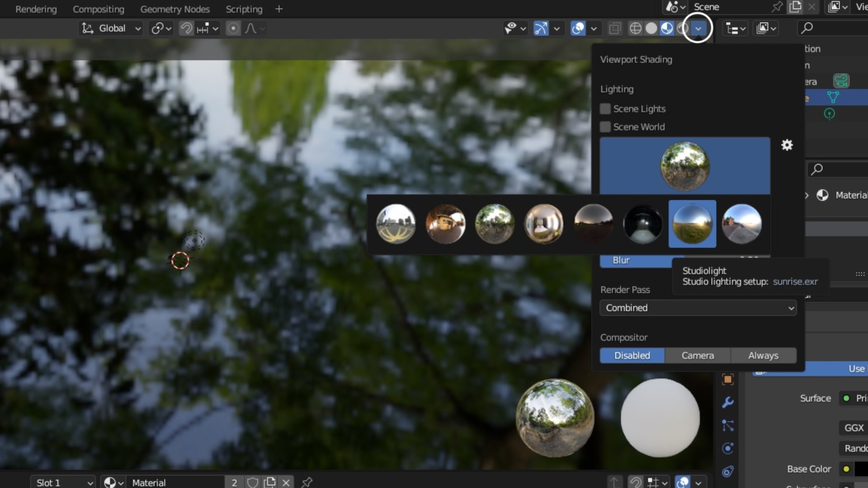The image size is (868, 488).
Task: Select the sunrise.exr HDRI thumbnail
Action: tap(692, 224)
